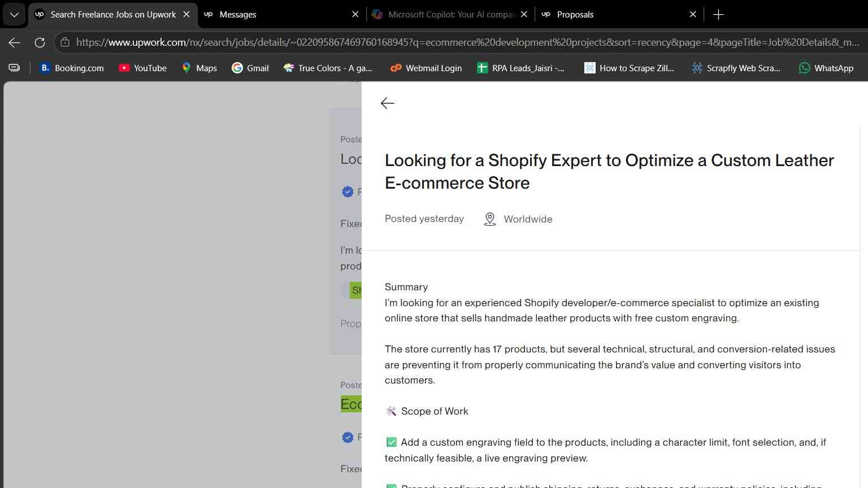Open the WhatsApp bookmark
The height and width of the screenshot is (488, 868).
click(x=826, y=68)
